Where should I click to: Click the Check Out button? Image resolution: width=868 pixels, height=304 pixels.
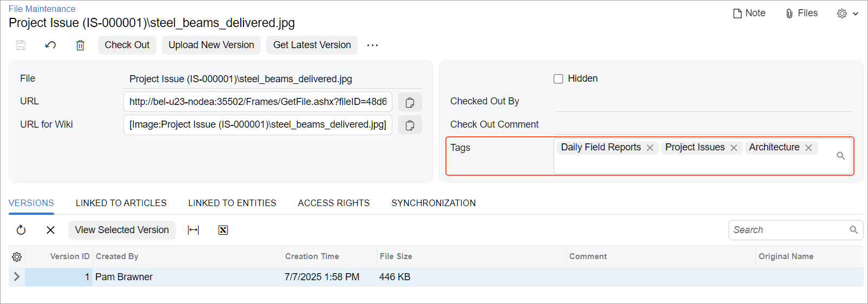pyautogui.click(x=127, y=45)
